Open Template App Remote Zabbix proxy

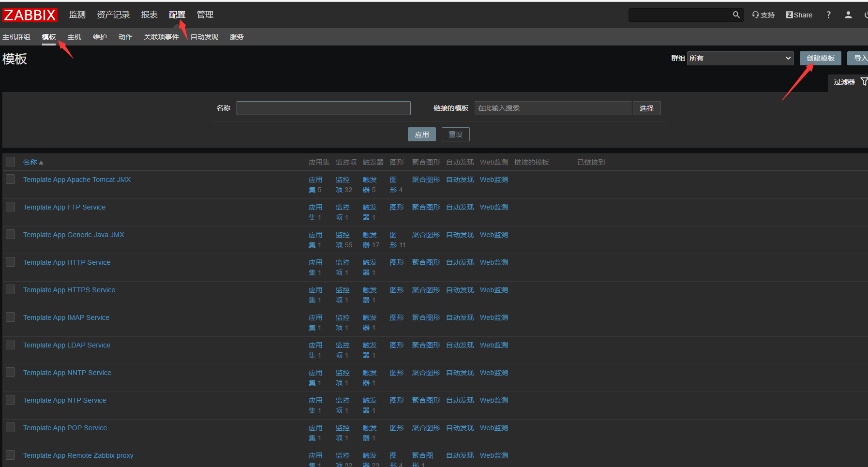coord(78,455)
